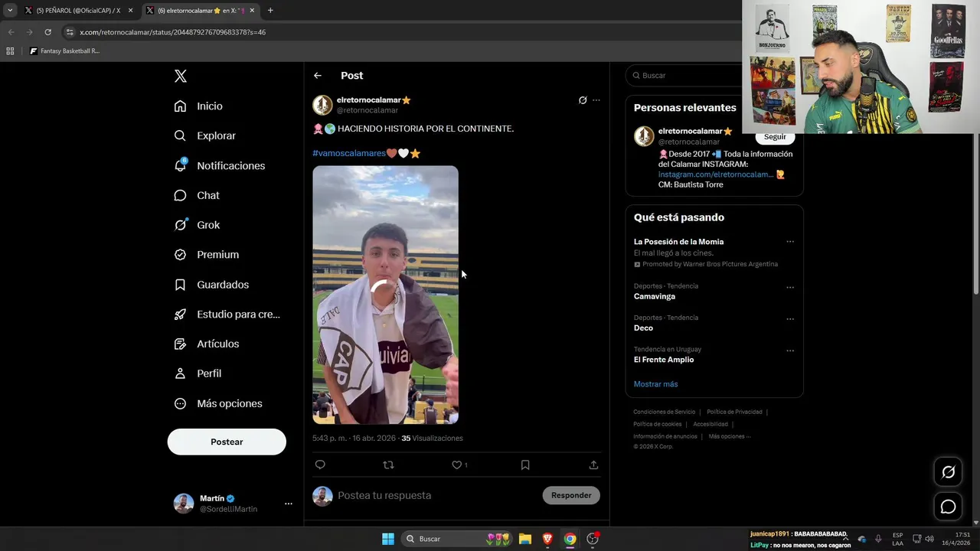980x551 pixels.
Task: Open options dots for El Frente Amplio
Action: click(x=790, y=351)
